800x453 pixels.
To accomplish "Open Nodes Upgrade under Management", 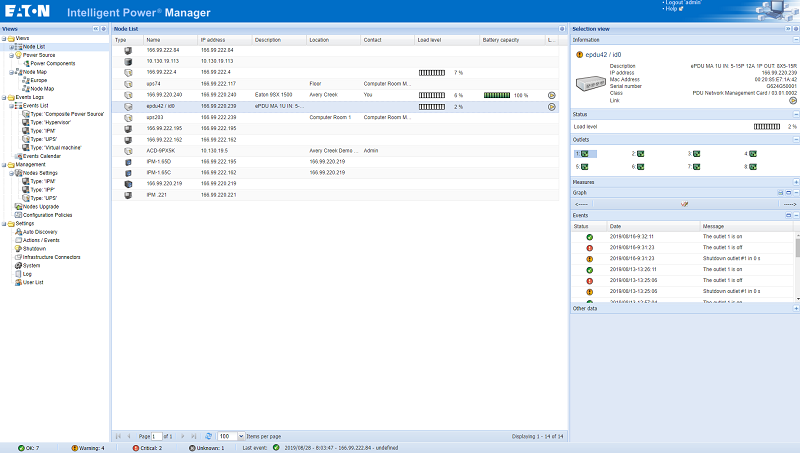I will pos(41,207).
